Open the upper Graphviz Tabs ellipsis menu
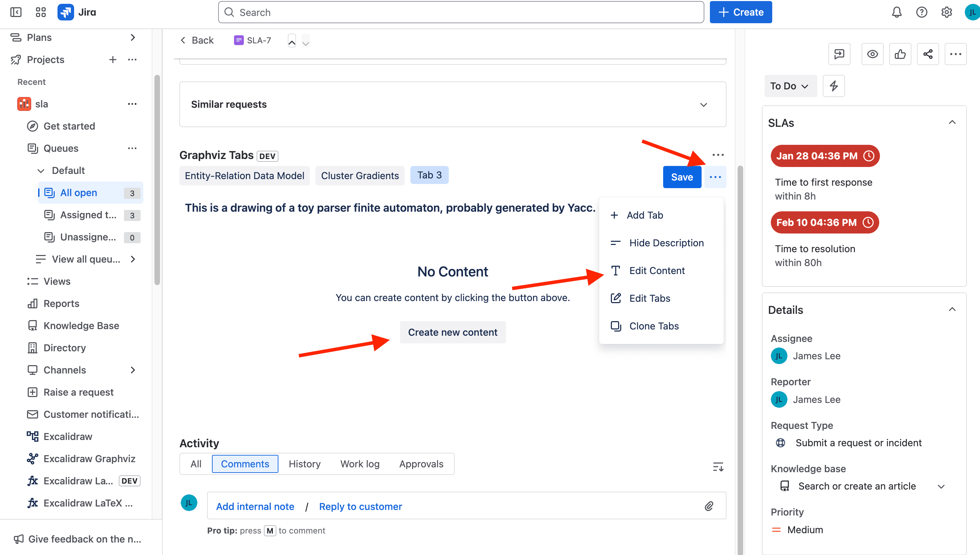980x555 pixels. 718,155
